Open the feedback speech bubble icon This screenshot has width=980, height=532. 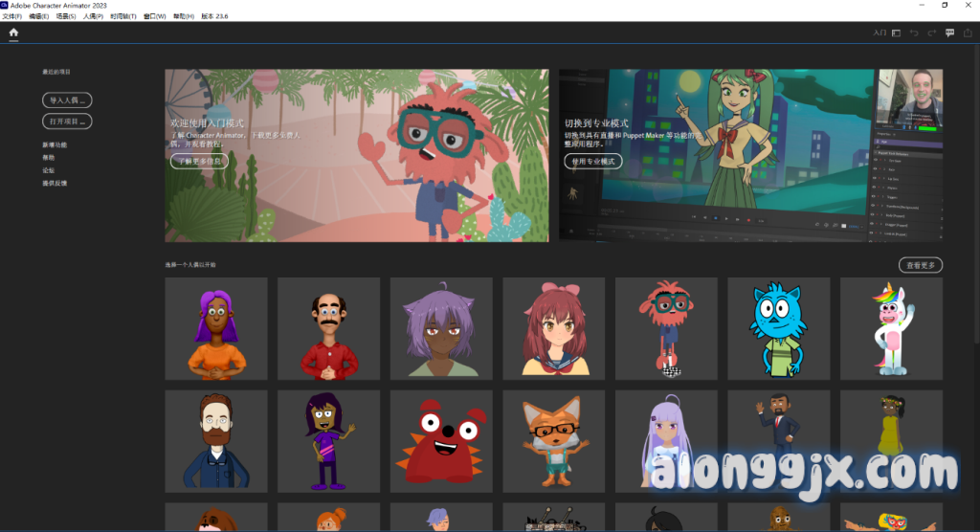pos(950,33)
